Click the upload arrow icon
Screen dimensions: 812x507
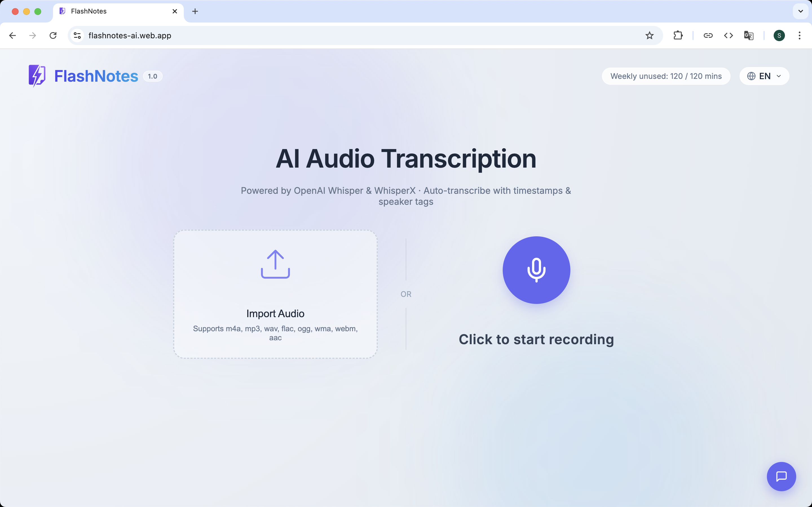(275, 264)
